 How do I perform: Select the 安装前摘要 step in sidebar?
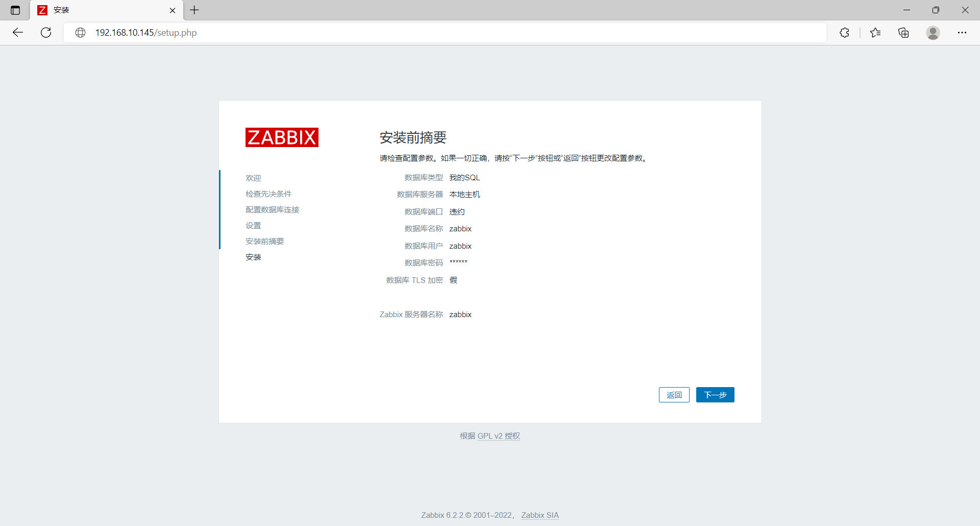[x=265, y=242]
